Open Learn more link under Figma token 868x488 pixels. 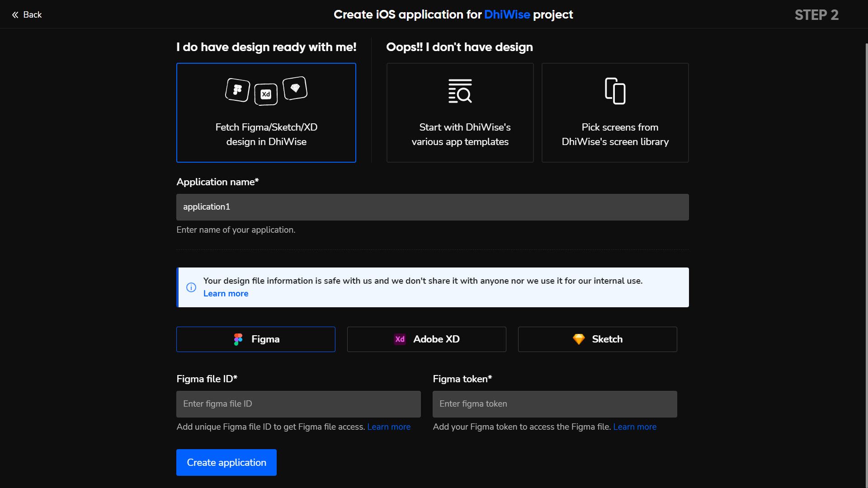click(634, 427)
